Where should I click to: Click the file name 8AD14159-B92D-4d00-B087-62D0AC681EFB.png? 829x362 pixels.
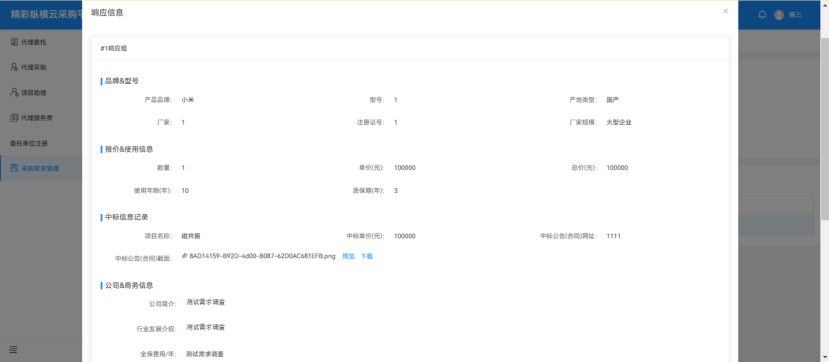pos(262,256)
